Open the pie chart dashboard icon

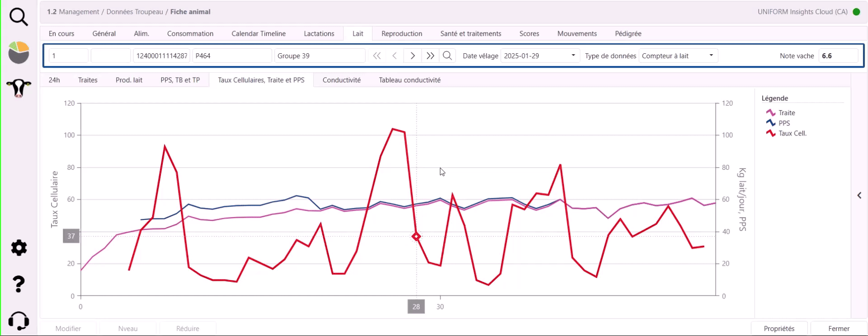19,52
